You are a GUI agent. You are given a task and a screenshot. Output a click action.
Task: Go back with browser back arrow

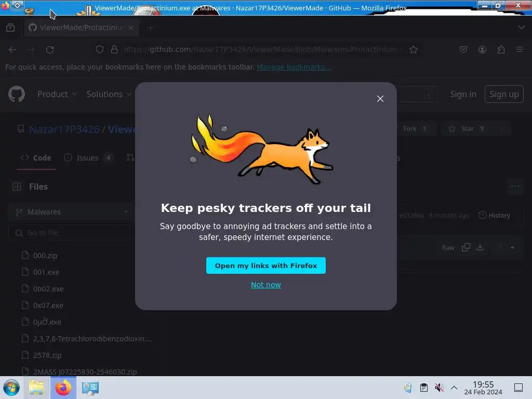tap(12, 49)
